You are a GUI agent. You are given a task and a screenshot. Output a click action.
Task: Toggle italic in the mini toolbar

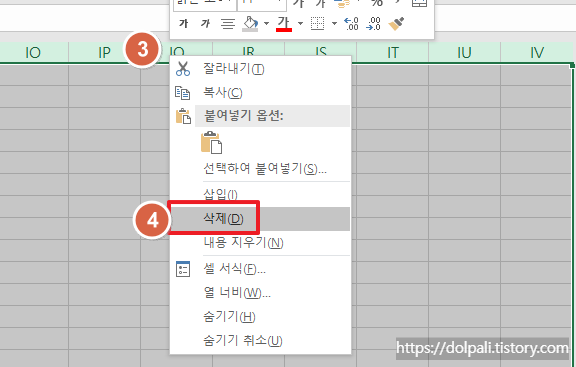(205, 24)
